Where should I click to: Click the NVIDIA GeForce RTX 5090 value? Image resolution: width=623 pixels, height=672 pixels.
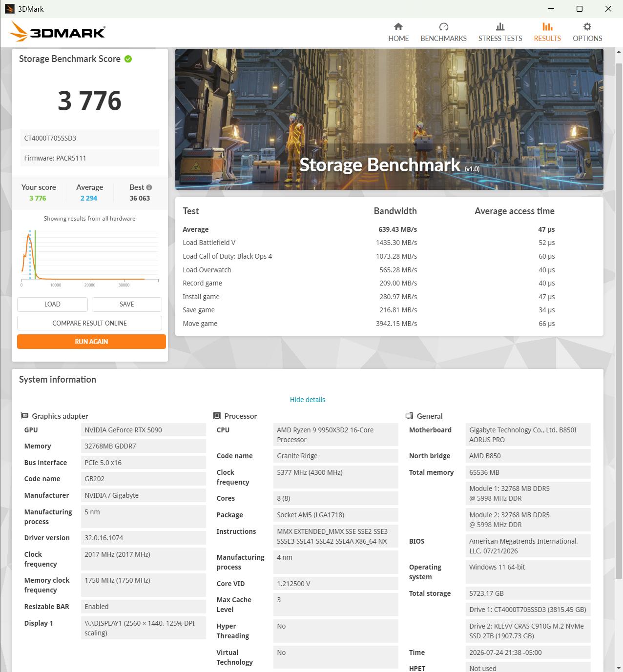143,430
